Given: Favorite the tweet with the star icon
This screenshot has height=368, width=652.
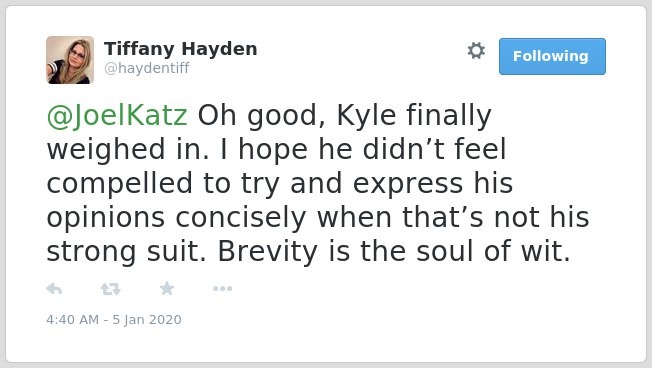Looking at the screenshot, I should click(x=167, y=288).
